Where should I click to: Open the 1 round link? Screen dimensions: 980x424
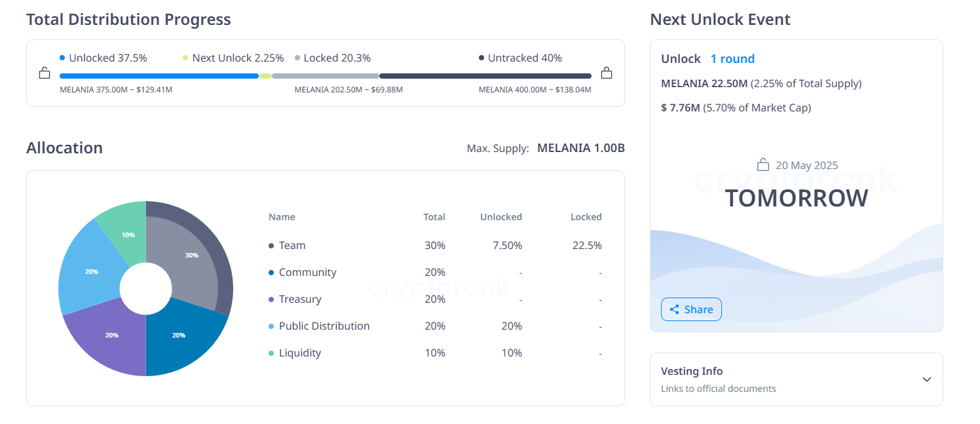pos(732,58)
